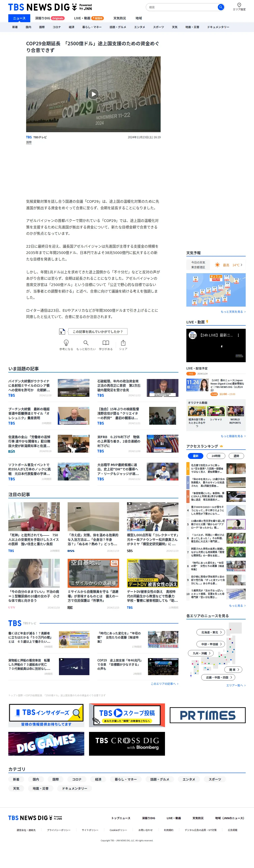Open the 'WORLD REPORTS' original video thumbnail
The width and height of the screenshot is (254, 868).
tap(235, 411)
